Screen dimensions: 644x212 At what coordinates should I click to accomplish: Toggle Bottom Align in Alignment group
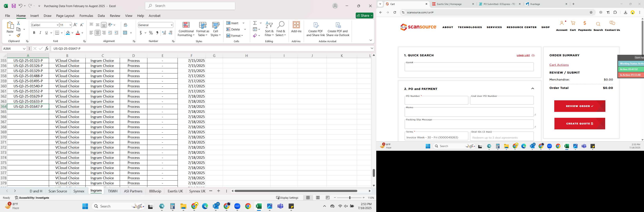coord(104,25)
